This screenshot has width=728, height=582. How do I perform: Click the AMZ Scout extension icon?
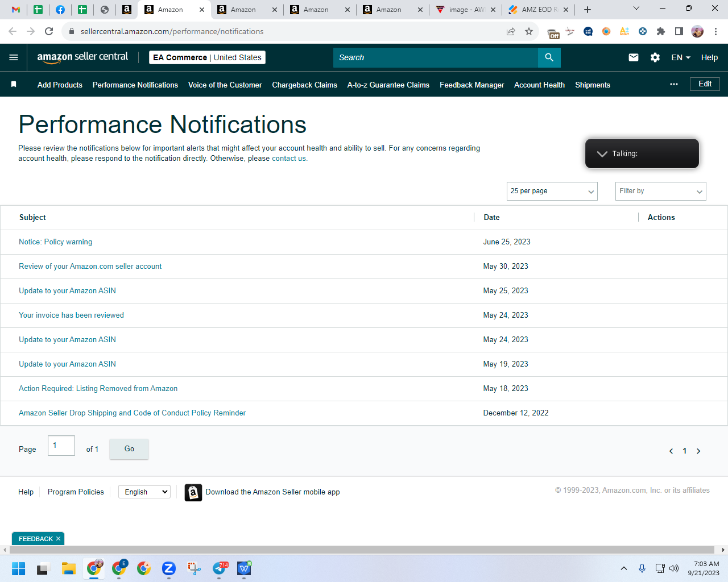tap(624, 31)
